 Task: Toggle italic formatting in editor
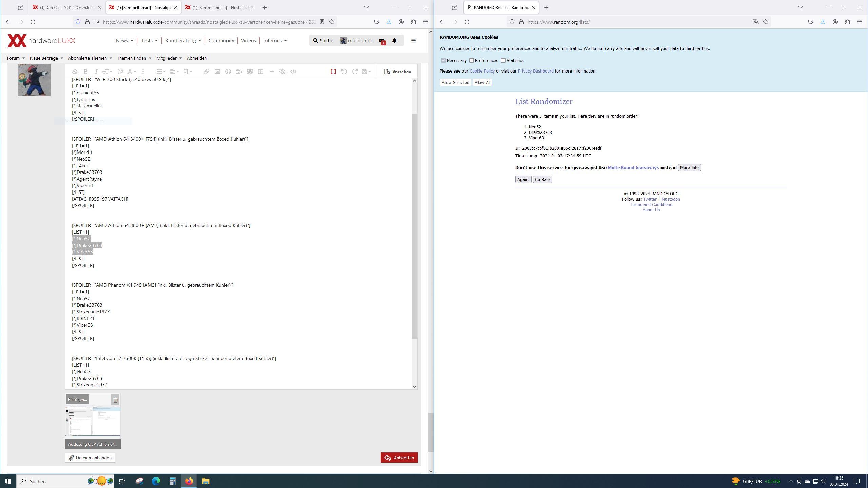96,72
